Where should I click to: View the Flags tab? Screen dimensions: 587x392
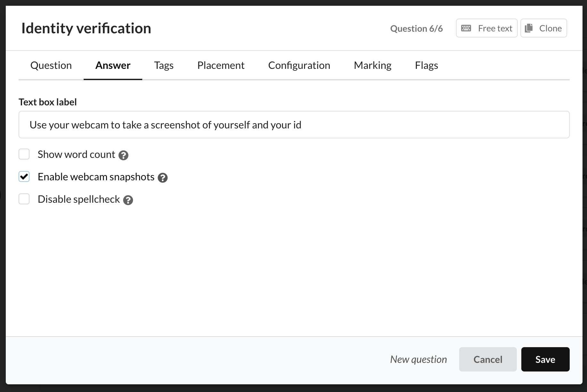pos(426,65)
